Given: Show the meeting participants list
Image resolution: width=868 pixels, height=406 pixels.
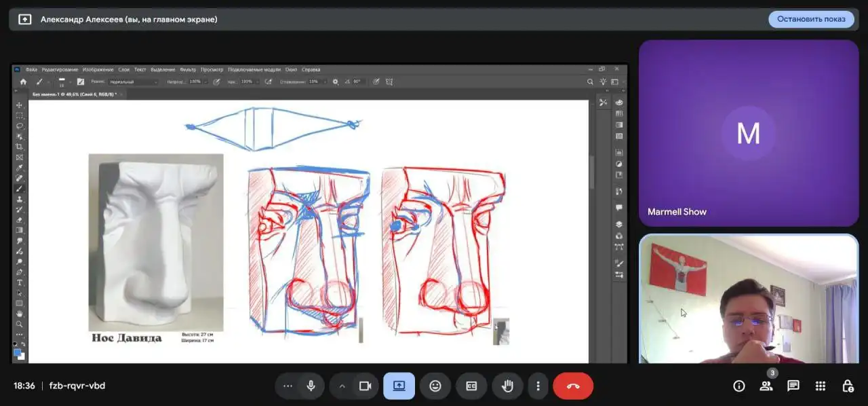Looking at the screenshot, I should point(766,386).
